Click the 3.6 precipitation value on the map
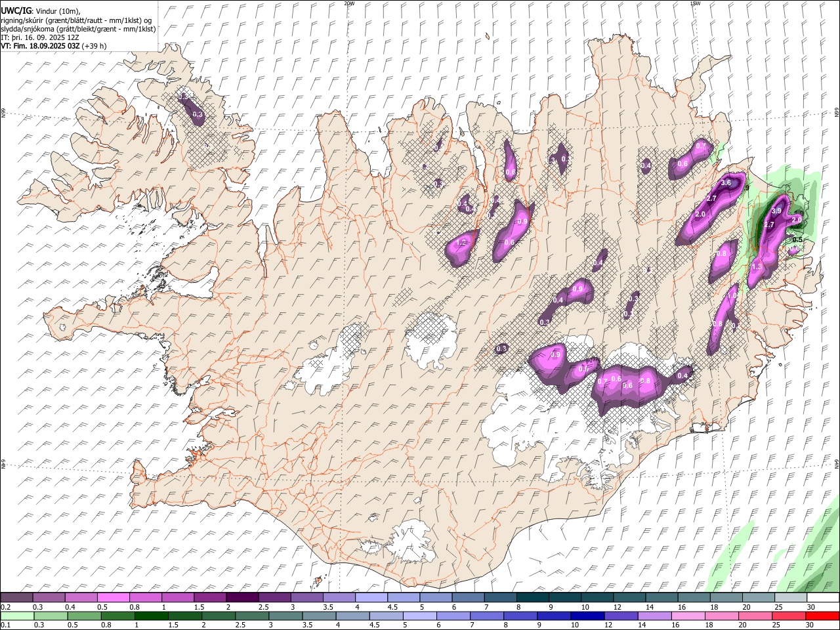Screen dimensions: 840x630 coord(726,183)
